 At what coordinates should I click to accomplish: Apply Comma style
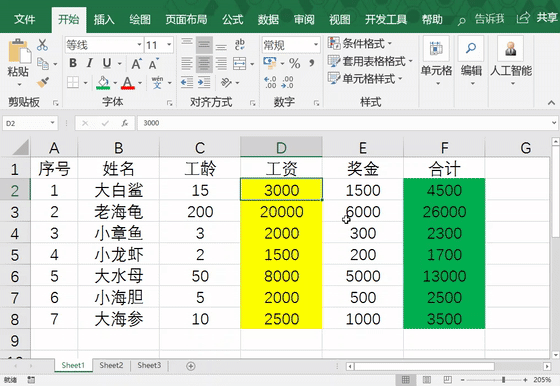click(312, 64)
